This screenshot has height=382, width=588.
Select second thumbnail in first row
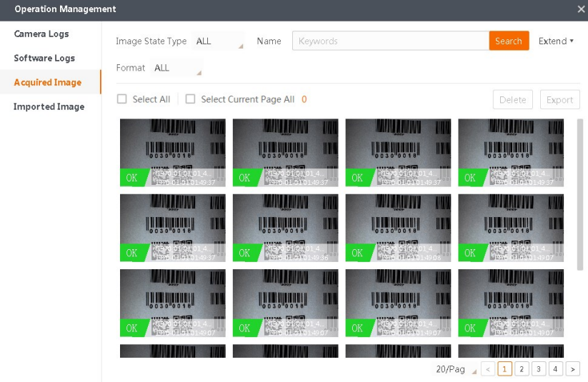(x=285, y=153)
